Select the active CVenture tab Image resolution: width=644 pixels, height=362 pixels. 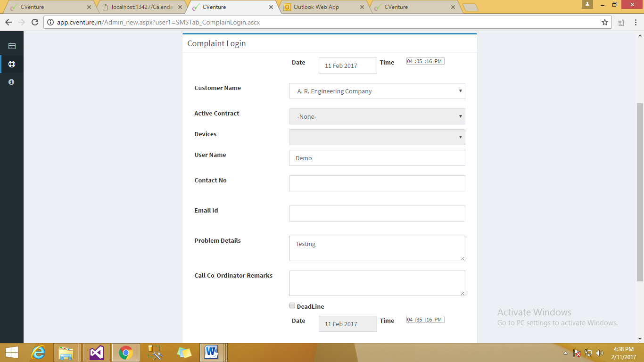[232, 7]
